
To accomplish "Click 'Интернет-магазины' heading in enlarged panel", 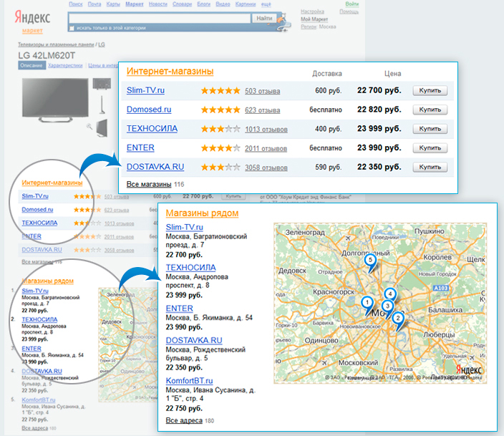I will click(170, 71).
